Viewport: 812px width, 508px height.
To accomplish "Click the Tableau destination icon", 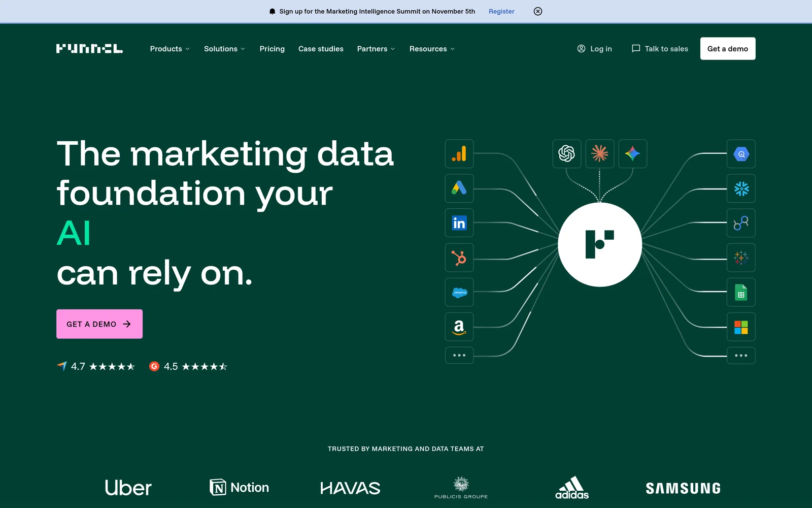I will [741, 258].
